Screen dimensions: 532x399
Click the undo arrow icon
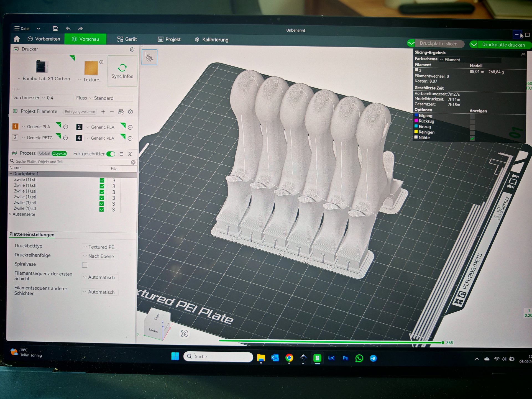click(68, 28)
